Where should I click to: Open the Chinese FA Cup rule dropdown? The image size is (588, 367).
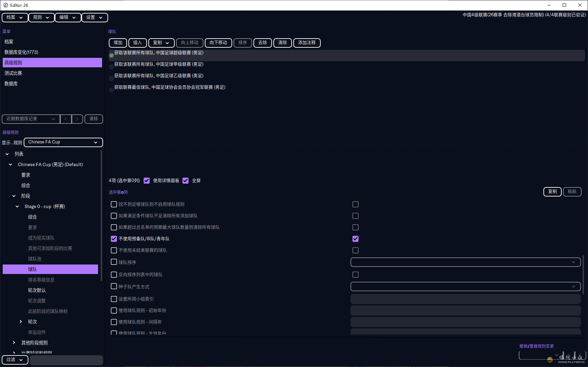point(63,142)
